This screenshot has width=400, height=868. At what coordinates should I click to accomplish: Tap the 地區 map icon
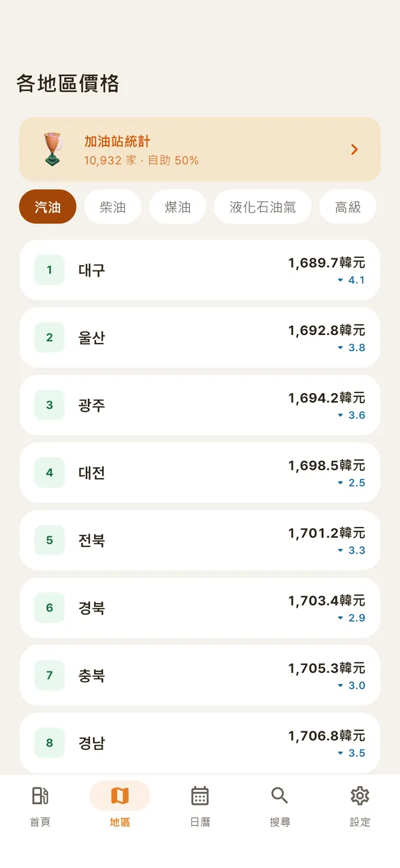[120, 795]
